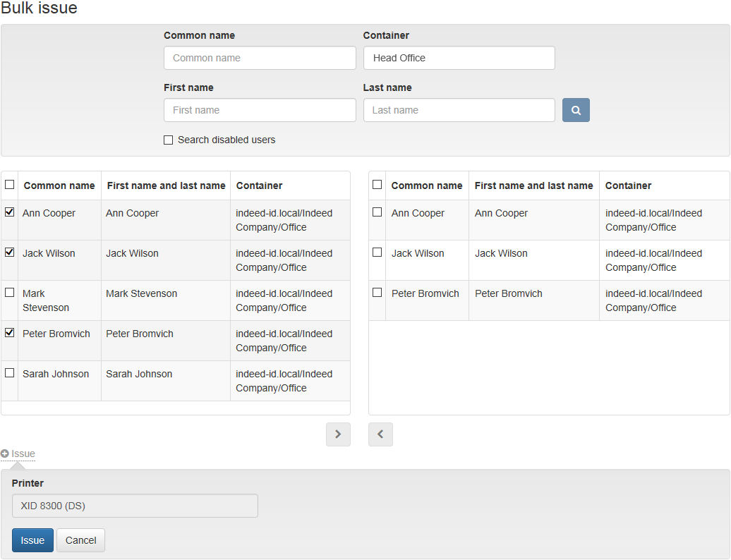Click the Last name text box
The width and height of the screenshot is (731, 560).
click(x=459, y=110)
